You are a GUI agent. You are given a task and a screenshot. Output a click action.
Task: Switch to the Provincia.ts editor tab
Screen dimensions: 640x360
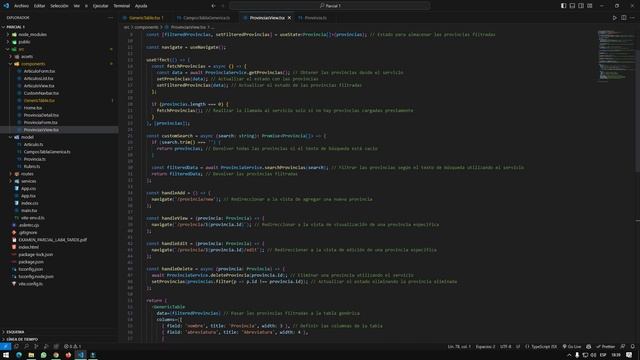click(x=315, y=18)
